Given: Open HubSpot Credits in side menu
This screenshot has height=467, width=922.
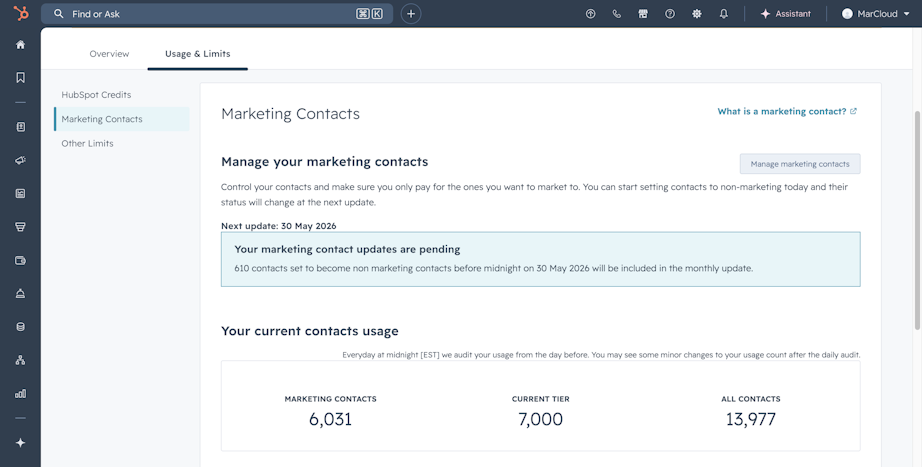Looking at the screenshot, I should 96,95.
